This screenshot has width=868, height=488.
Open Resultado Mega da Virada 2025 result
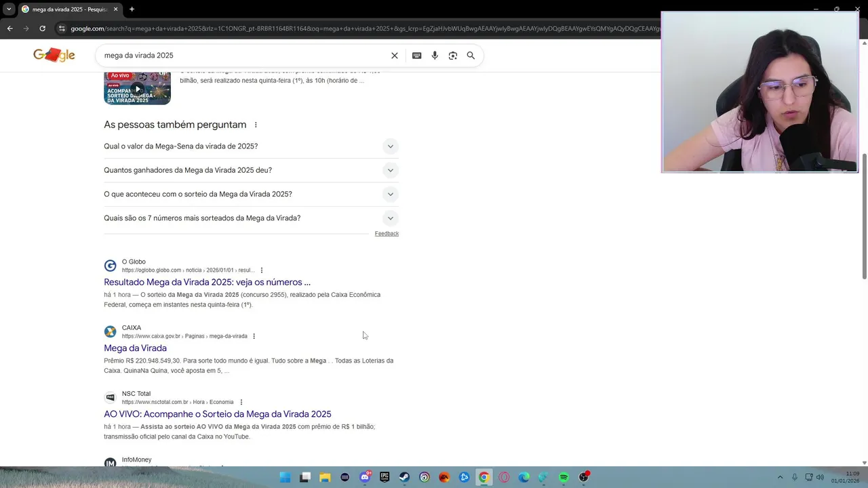pos(207,282)
